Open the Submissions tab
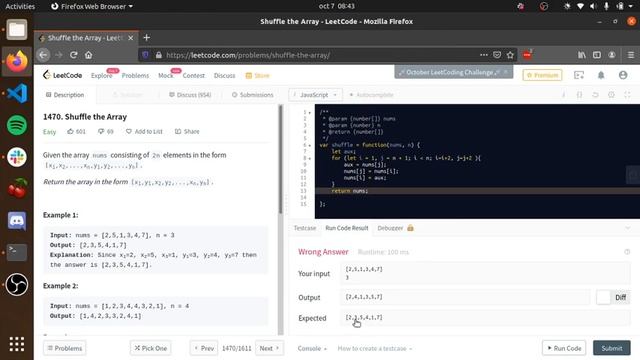Screen dimensions: 640x360 tap(253, 95)
